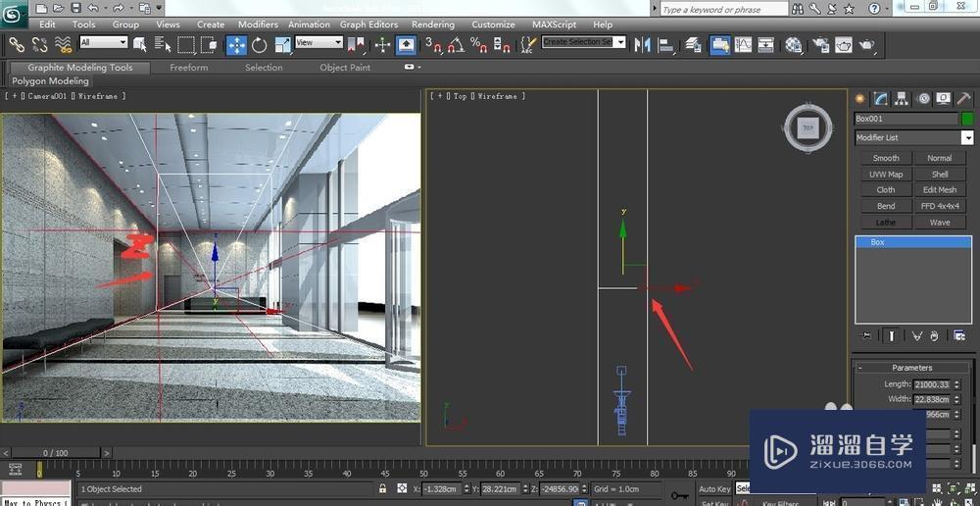Toggle Keyboard Shortcut Override button
Screen dimensions: 980x506
coord(407,44)
